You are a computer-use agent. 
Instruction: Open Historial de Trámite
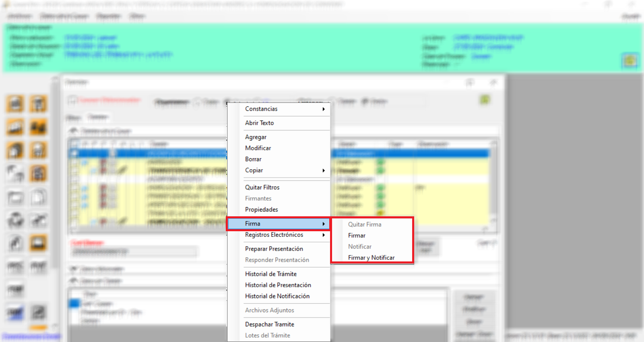point(271,274)
